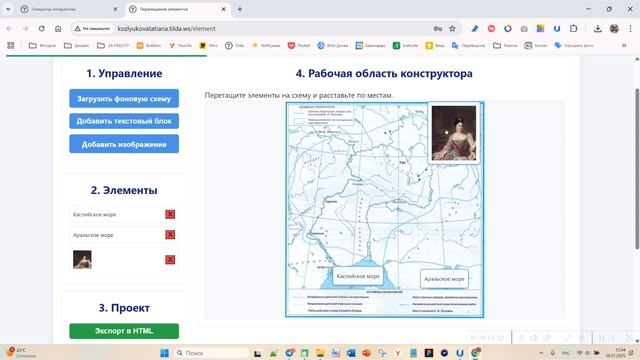Open the browser downloads panel
Image resolution: width=640 pixels, height=360 pixels.
click(598, 29)
